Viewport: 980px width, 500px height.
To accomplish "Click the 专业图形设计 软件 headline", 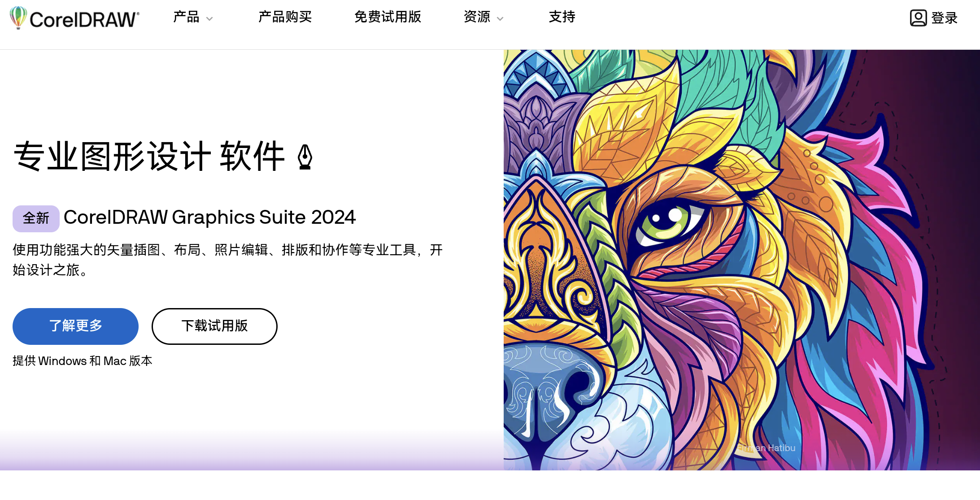I will 149,157.
